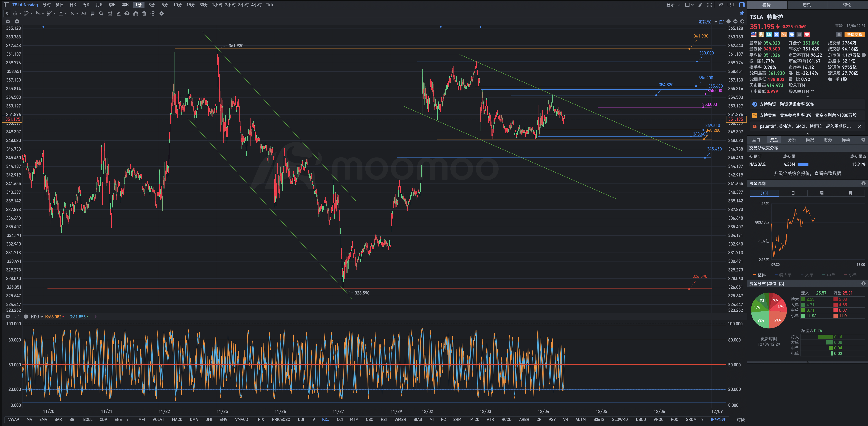Select the arrow cursor tool
The width and height of the screenshot is (868, 426).
coord(6,13)
